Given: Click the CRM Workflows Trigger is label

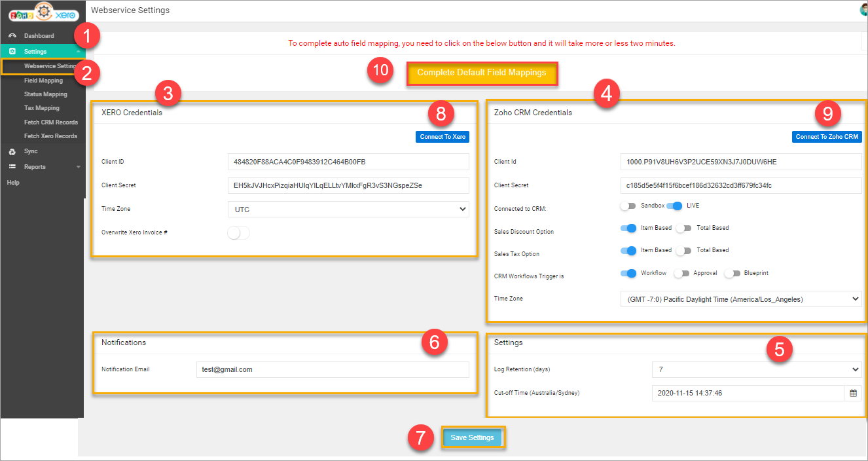Looking at the screenshot, I should [529, 276].
